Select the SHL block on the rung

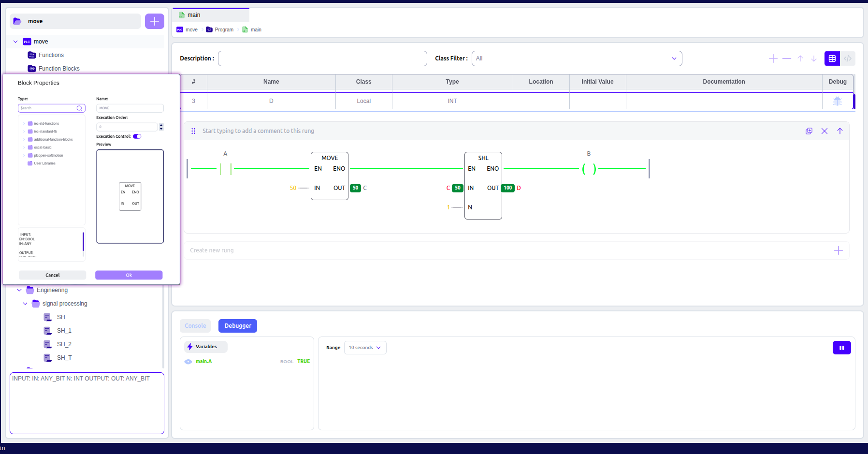(x=483, y=186)
